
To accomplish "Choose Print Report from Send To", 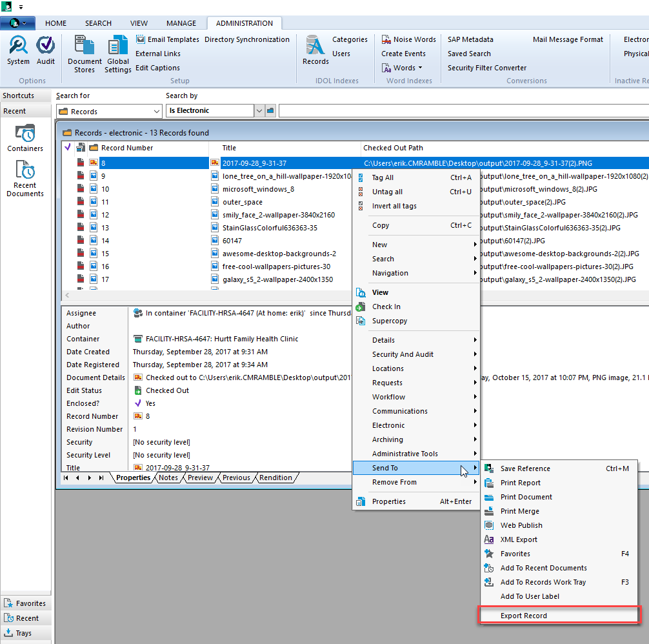I will pos(559,483).
